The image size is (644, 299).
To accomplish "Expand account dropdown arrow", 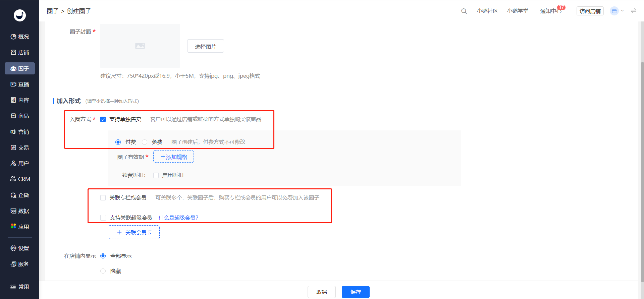I will (x=622, y=11).
